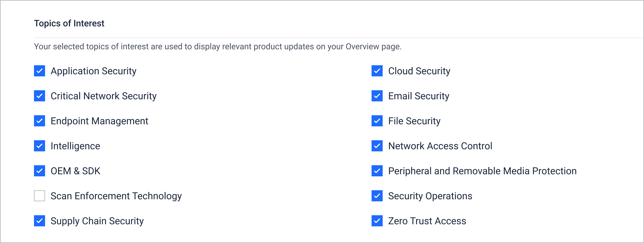The width and height of the screenshot is (644, 243).
Task: Uncheck Critical Network Security topic
Action: click(x=40, y=96)
